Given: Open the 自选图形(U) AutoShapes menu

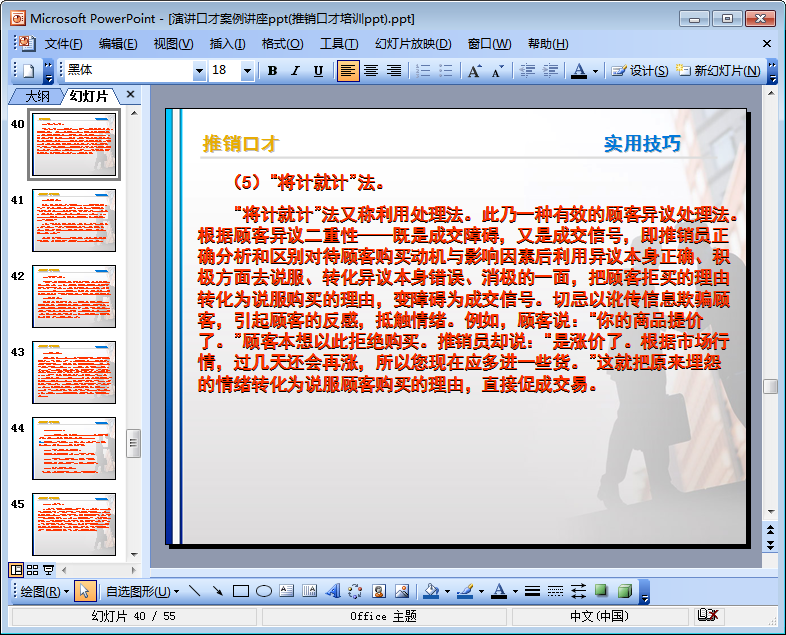Looking at the screenshot, I should [x=142, y=591].
